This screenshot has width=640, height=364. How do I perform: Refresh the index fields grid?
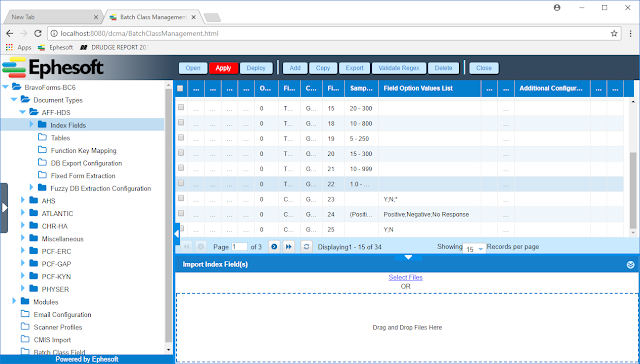tap(306, 246)
